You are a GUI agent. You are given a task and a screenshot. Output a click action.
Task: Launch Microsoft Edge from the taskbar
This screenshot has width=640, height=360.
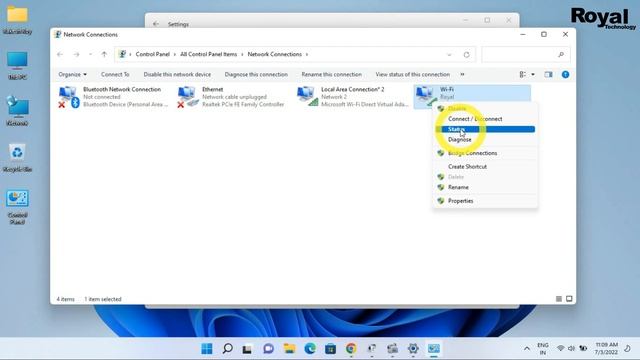310,349
